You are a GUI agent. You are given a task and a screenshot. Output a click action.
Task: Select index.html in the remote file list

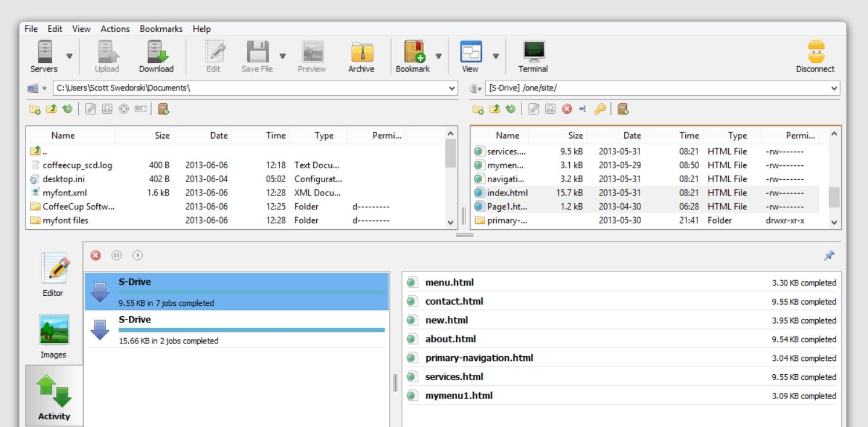(507, 193)
